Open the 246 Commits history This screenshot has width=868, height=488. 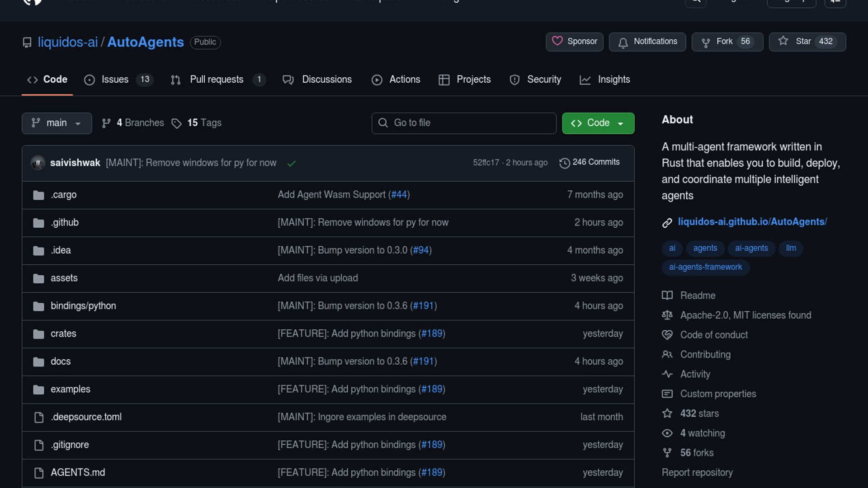coord(590,162)
